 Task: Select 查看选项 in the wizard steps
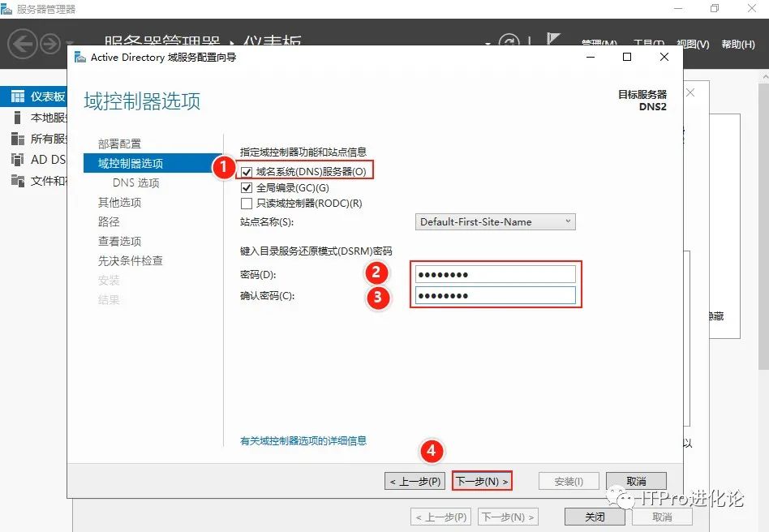pos(119,241)
